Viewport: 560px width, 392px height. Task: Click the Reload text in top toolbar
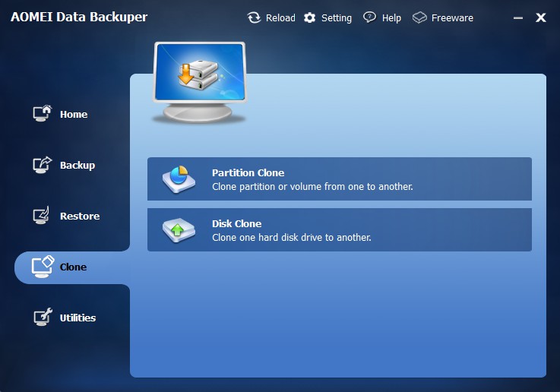[280, 17]
